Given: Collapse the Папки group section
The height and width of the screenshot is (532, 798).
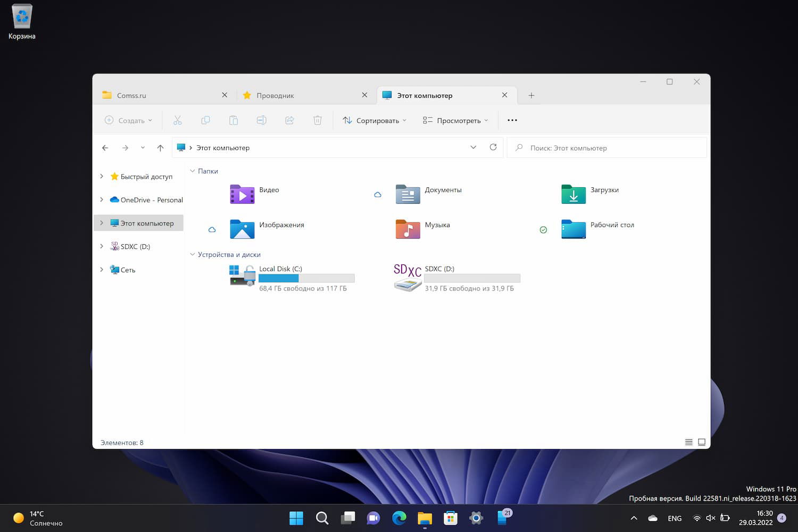Looking at the screenshot, I should pos(193,171).
